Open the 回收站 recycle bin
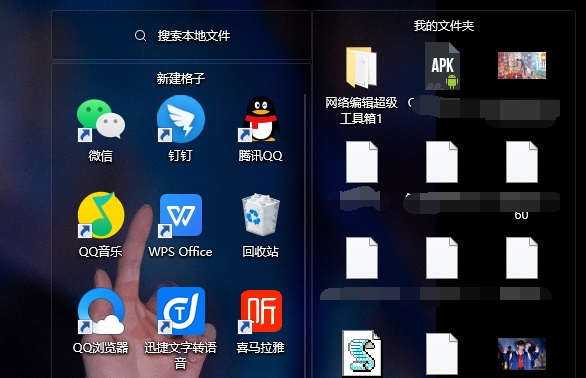586x378 pixels. pos(261,215)
